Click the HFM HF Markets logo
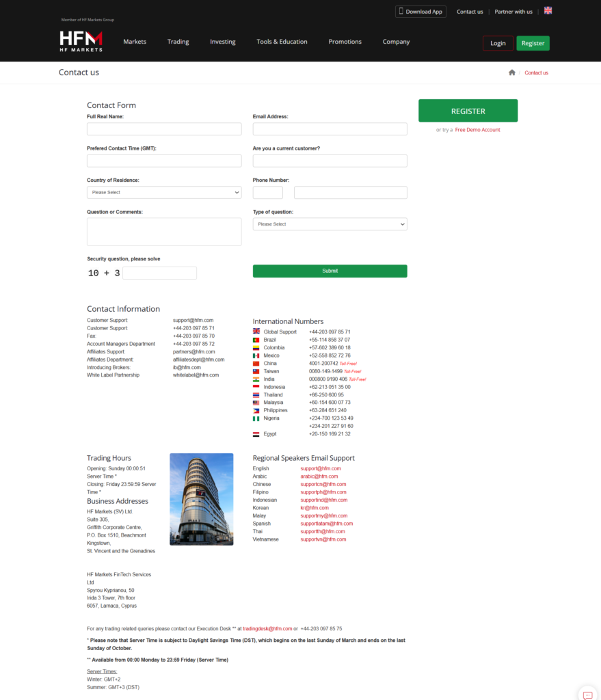This screenshot has width=601, height=700. (x=81, y=41)
